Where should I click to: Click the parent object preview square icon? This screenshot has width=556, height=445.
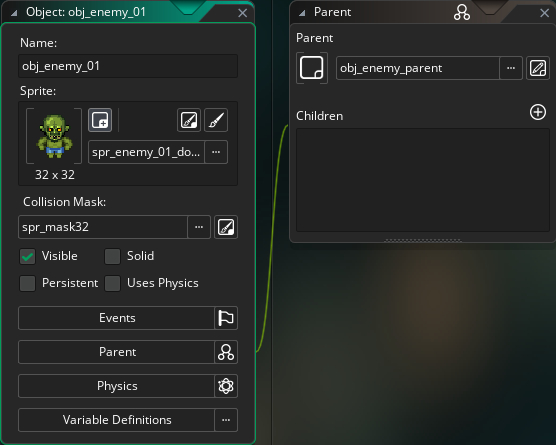click(x=312, y=68)
